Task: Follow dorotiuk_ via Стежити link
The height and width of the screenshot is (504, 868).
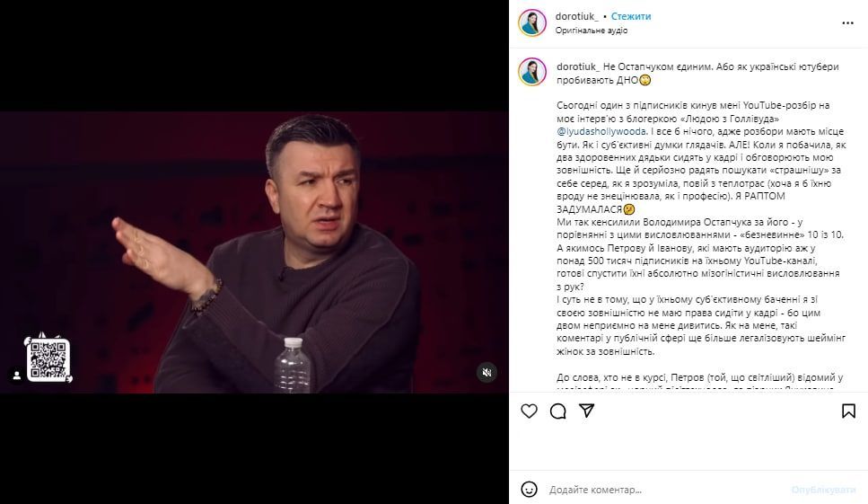Action: click(x=631, y=16)
